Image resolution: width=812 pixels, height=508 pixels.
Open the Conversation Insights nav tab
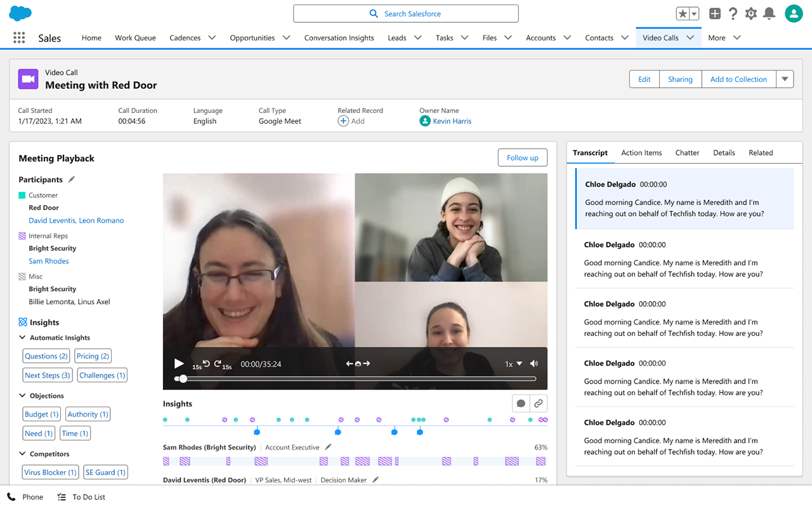click(x=339, y=38)
